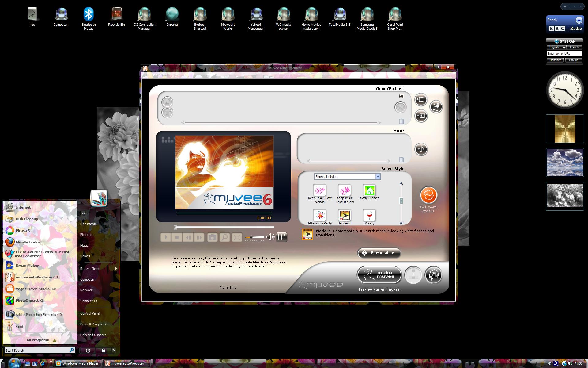Open the Help menu
Image resolution: width=588 pixels, height=368 pixels.
[x=176, y=75]
